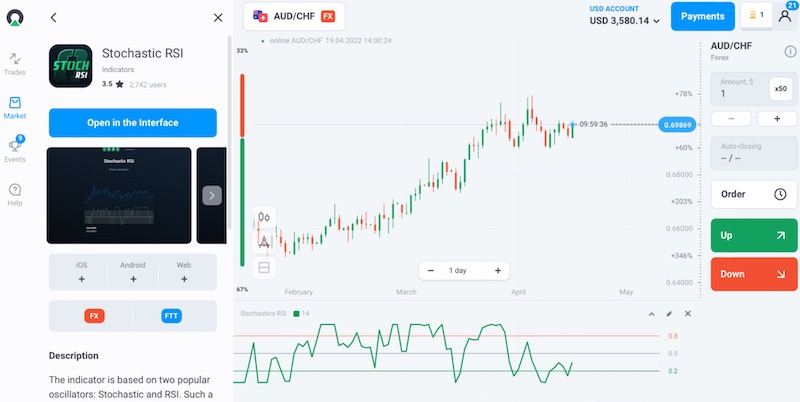Open the user profile icon
Viewport: 800px width, 402px height.
point(785,16)
